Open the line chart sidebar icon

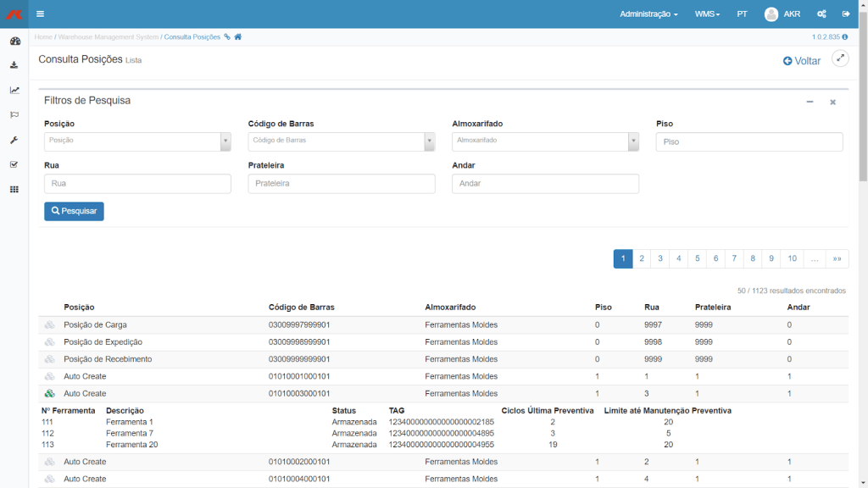coord(14,90)
